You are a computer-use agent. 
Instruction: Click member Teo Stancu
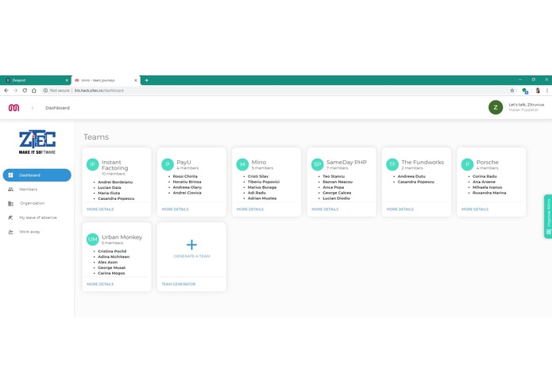point(334,176)
